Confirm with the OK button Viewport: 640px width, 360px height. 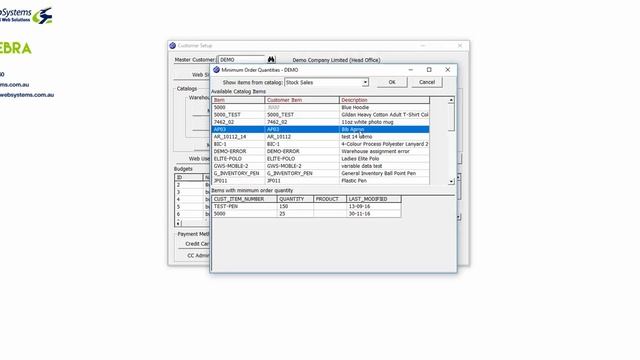coord(392,82)
